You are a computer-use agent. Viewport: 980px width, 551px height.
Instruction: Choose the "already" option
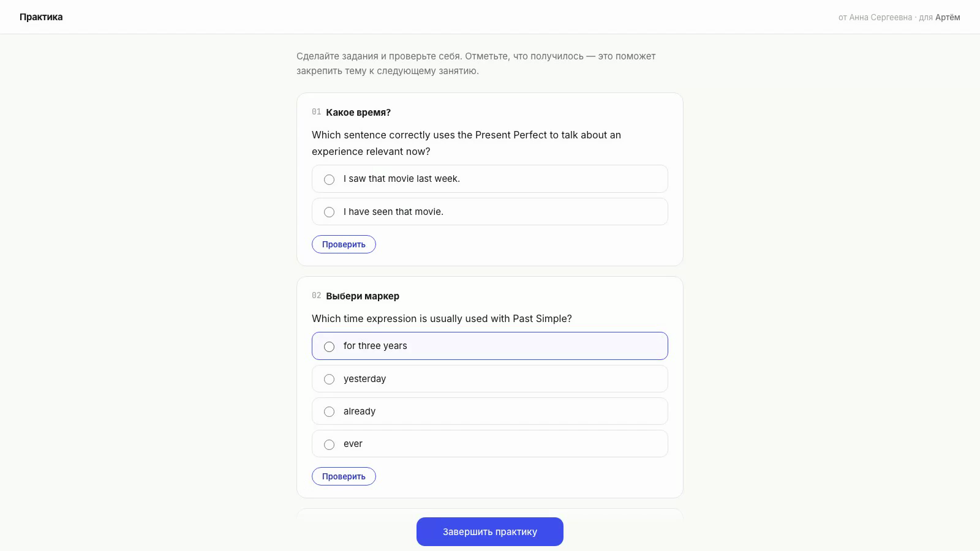(x=489, y=411)
